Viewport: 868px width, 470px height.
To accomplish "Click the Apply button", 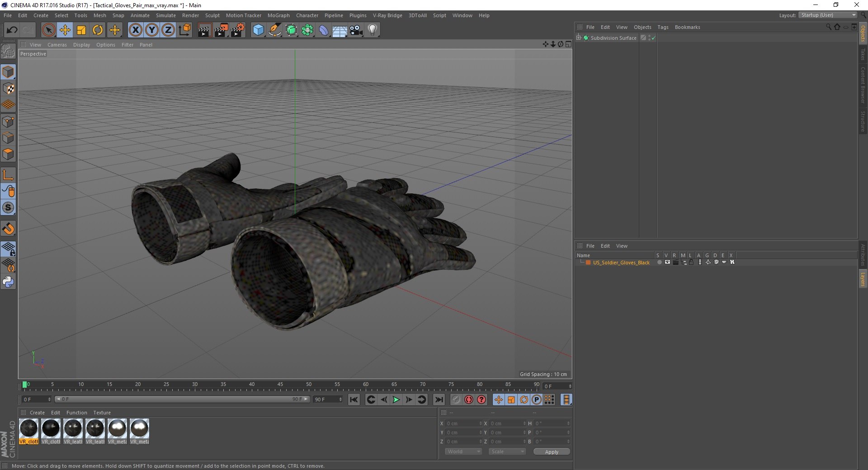I will [x=552, y=452].
